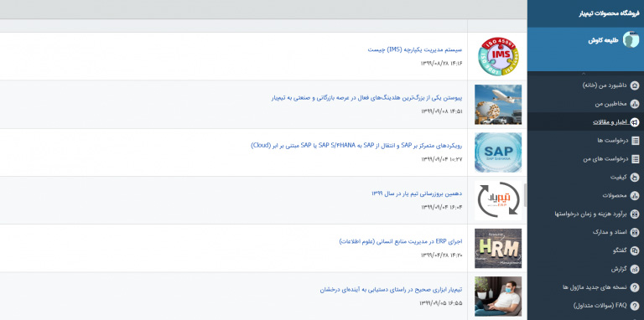Click the home icon beside داشبورد من

pos(635,85)
